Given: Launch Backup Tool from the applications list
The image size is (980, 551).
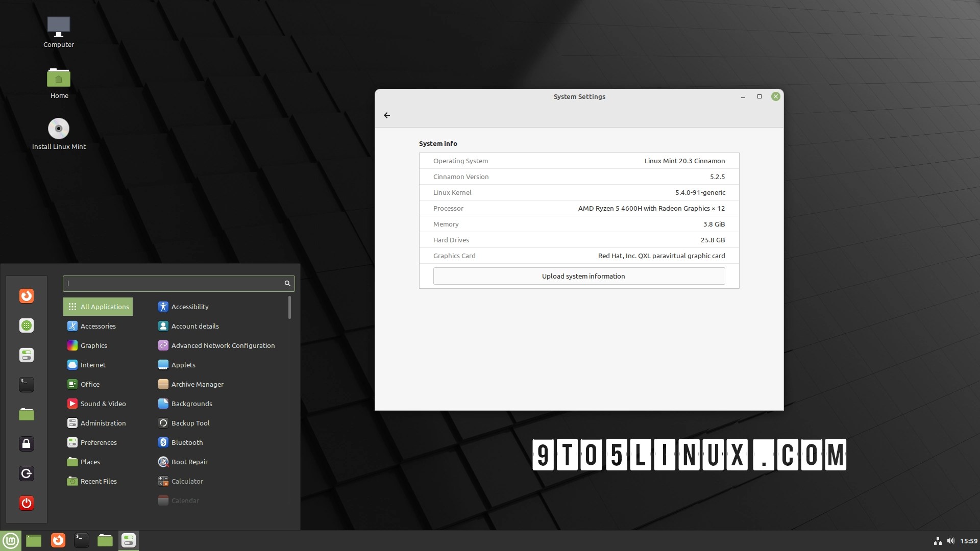Looking at the screenshot, I should click(x=190, y=423).
